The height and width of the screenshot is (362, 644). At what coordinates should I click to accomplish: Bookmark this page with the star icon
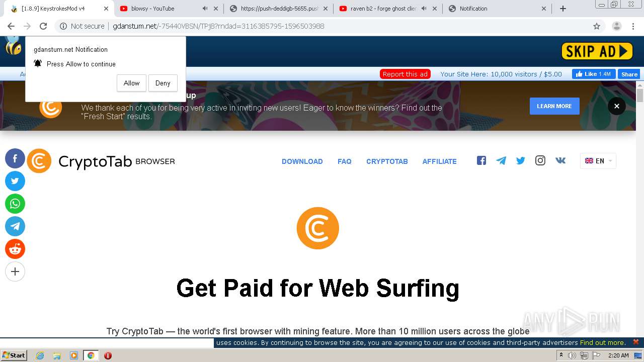597,26
